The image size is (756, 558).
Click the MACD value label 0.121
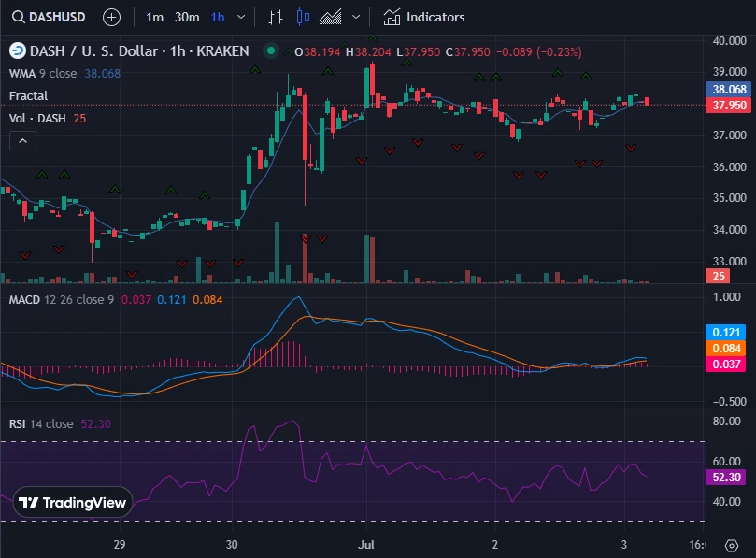[726, 333]
